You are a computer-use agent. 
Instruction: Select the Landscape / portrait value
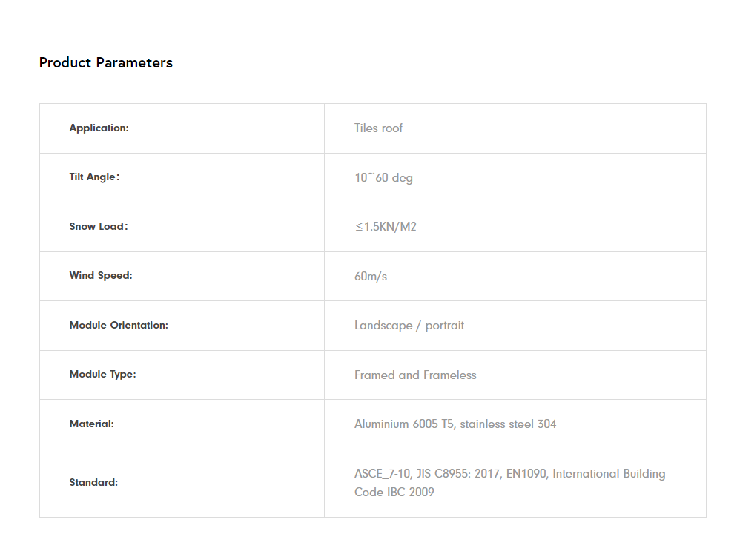click(x=409, y=326)
